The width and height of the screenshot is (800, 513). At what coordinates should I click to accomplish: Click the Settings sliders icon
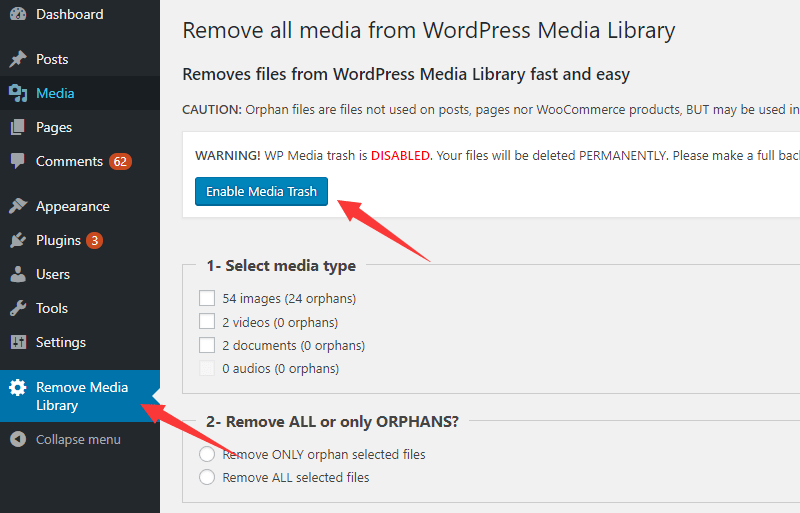point(18,343)
